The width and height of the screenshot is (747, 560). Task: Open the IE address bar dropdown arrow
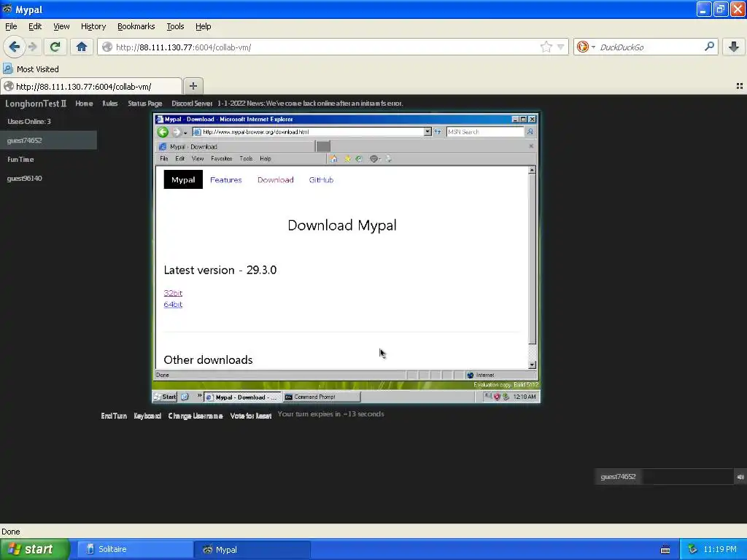tap(427, 132)
